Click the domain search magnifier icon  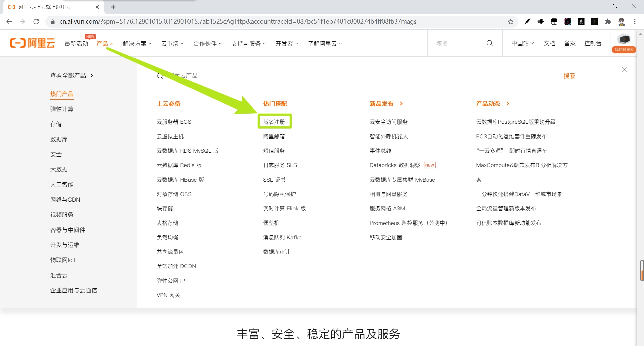click(x=490, y=43)
